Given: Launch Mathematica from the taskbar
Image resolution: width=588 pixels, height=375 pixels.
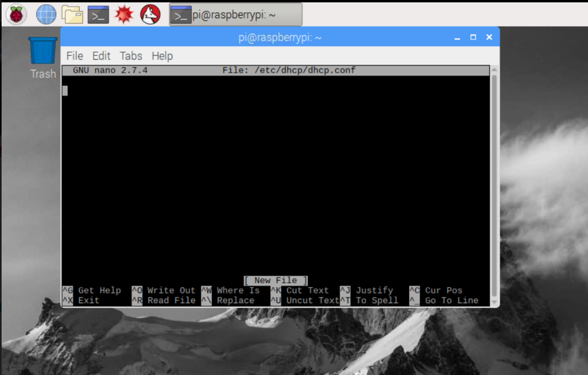Looking at the screenshot, I should click(x=123, y=14).
